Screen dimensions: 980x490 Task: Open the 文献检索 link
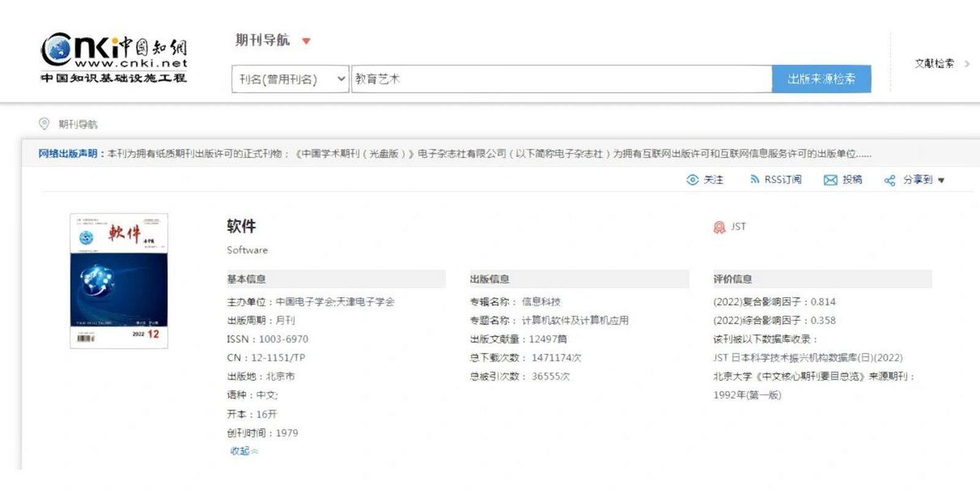point(934,63)
